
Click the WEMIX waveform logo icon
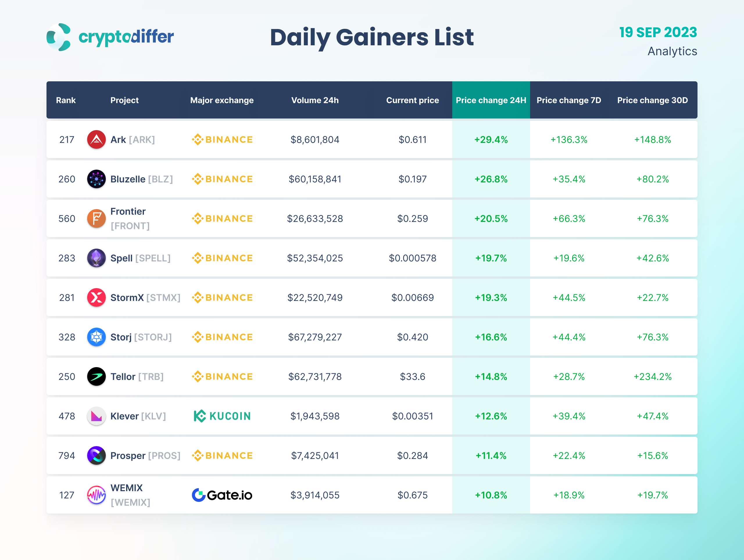pyautogui.click(x=96, y=495)
